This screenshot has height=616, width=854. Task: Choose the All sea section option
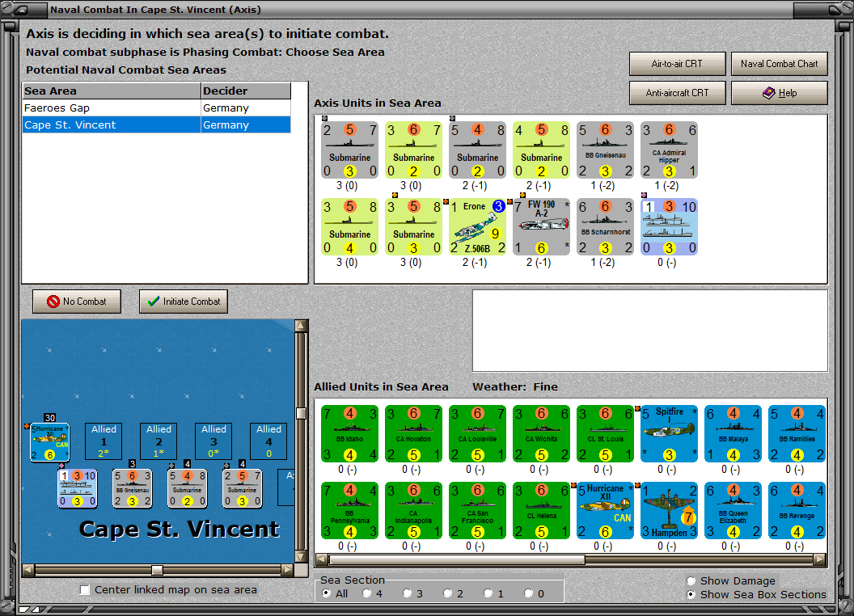pos(326,593)
